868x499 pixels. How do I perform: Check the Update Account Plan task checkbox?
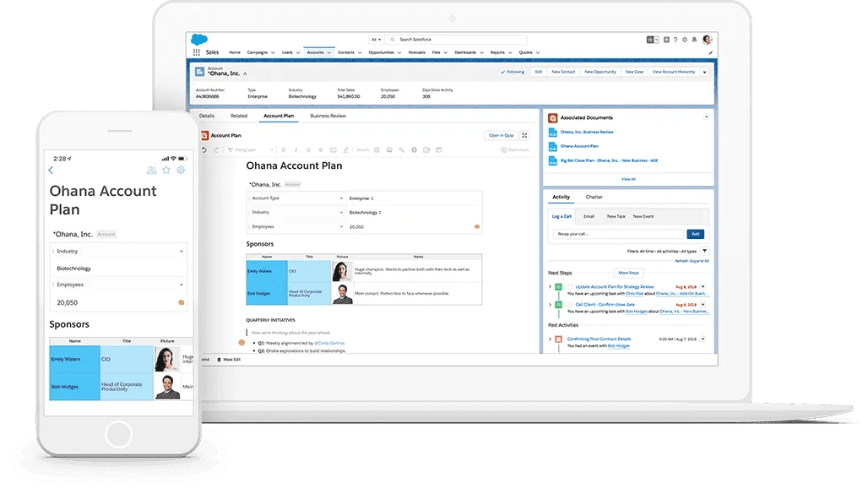(x=570, y=287)
